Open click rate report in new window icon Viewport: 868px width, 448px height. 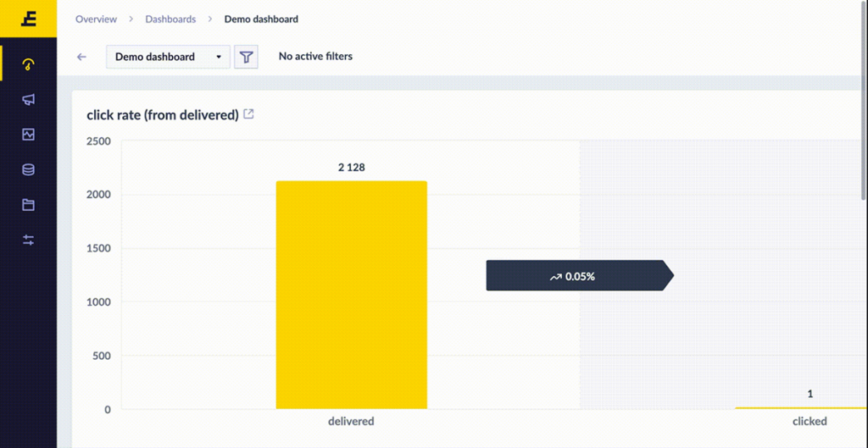point(249,114)
